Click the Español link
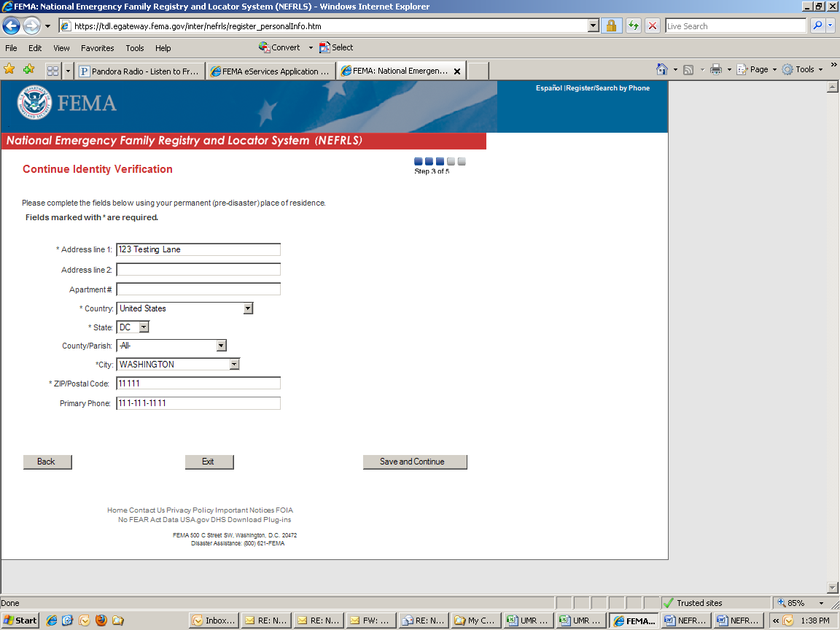Screen dimensions: 840x630 (548, 87)
